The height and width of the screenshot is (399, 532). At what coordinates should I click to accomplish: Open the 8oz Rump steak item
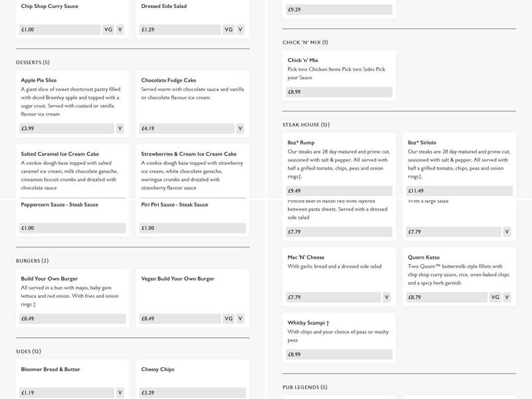click(301, 143)
